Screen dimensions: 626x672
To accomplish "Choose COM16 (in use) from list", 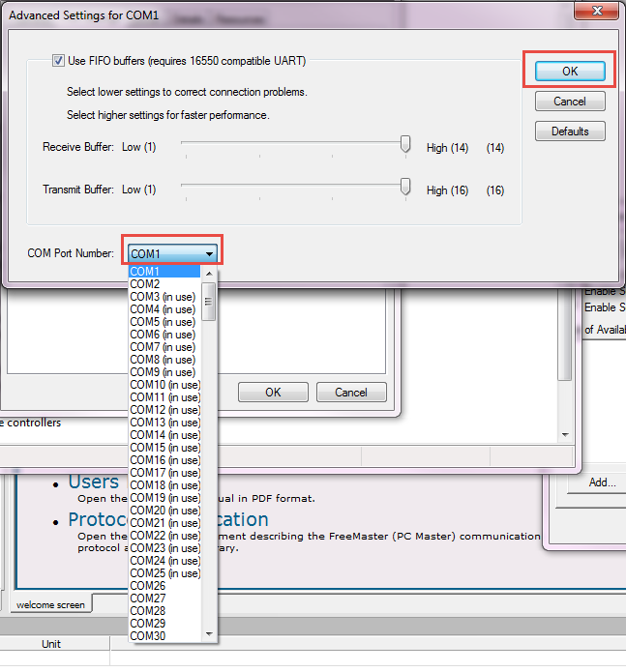I will point(164,460).
